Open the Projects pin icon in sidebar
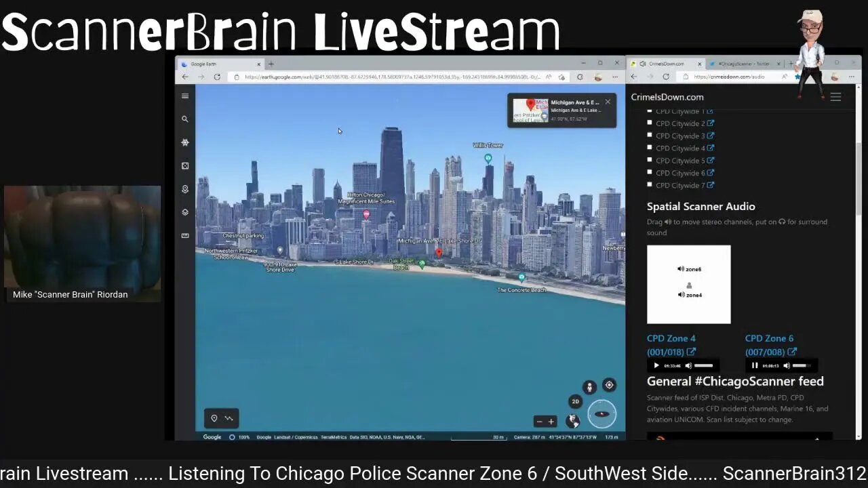Screen dimensions: 868x488 pos(185,189)
